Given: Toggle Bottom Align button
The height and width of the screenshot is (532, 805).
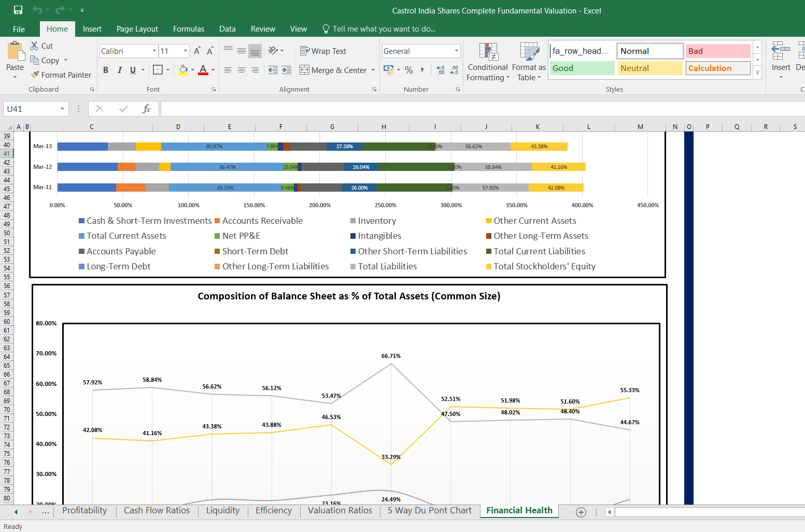Looking at the screenshot, I should (255, 50).
